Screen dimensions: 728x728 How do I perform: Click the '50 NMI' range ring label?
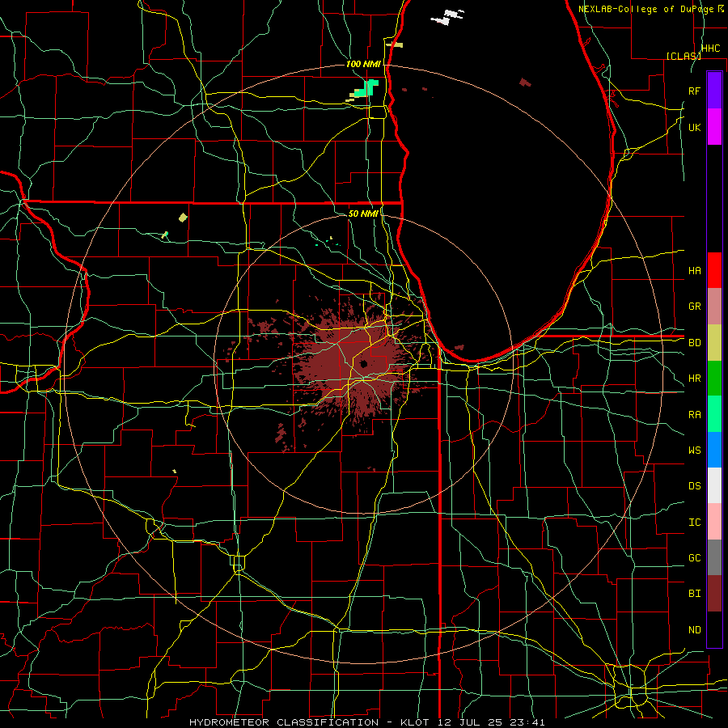pyautogui.click(x=363, y=214)
